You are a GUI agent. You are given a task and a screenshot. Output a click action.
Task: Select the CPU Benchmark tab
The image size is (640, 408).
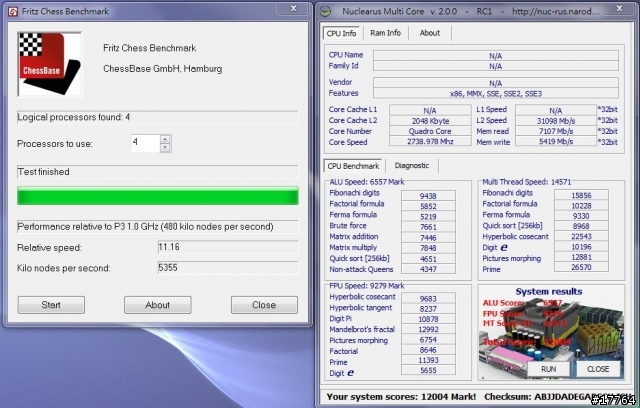click(353, 166)
